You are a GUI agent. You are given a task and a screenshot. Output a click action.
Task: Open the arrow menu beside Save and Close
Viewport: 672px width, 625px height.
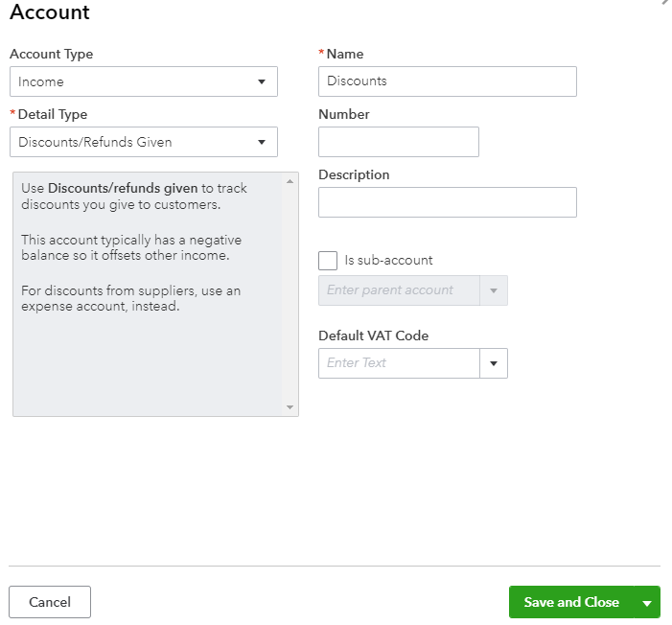point(647,603)
